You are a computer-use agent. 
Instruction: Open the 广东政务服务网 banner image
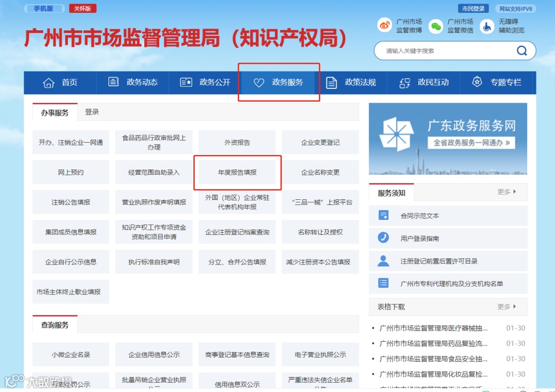[448, 139]
